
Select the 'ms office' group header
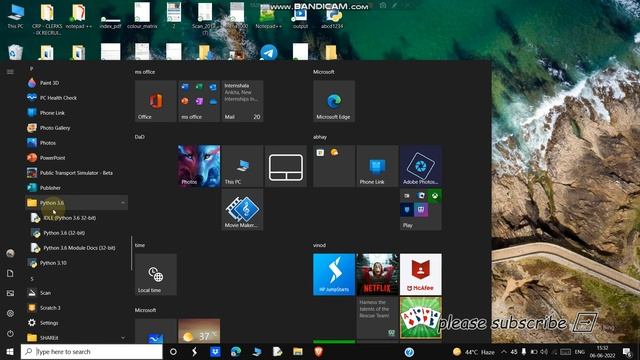[x=145, y=72]
